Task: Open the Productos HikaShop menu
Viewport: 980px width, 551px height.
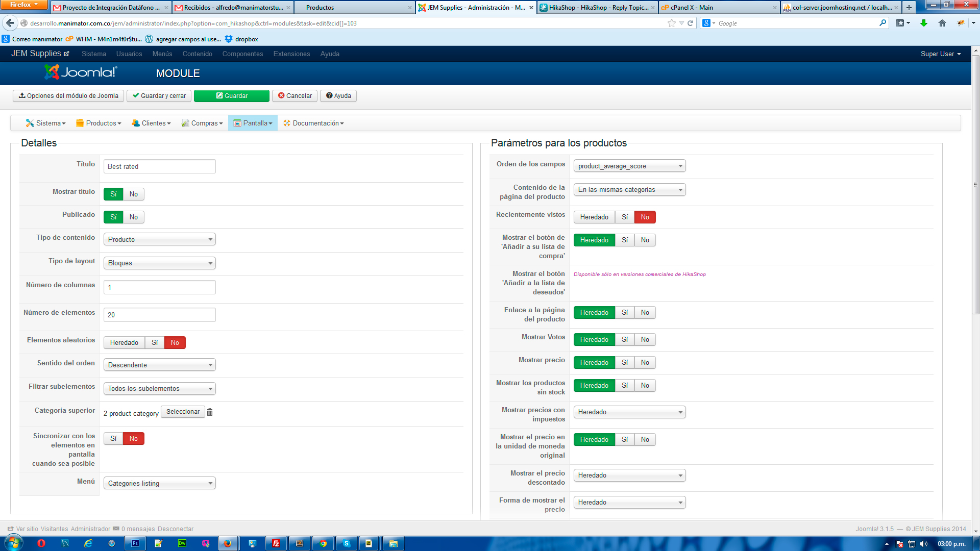Action: [x=99, y=123]
